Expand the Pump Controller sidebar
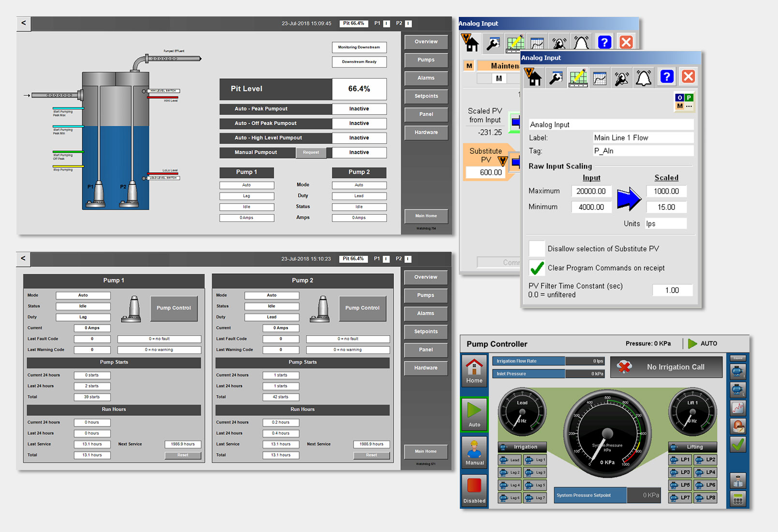The width and height of the screenshot is (778, 532). tap(737, 358)
